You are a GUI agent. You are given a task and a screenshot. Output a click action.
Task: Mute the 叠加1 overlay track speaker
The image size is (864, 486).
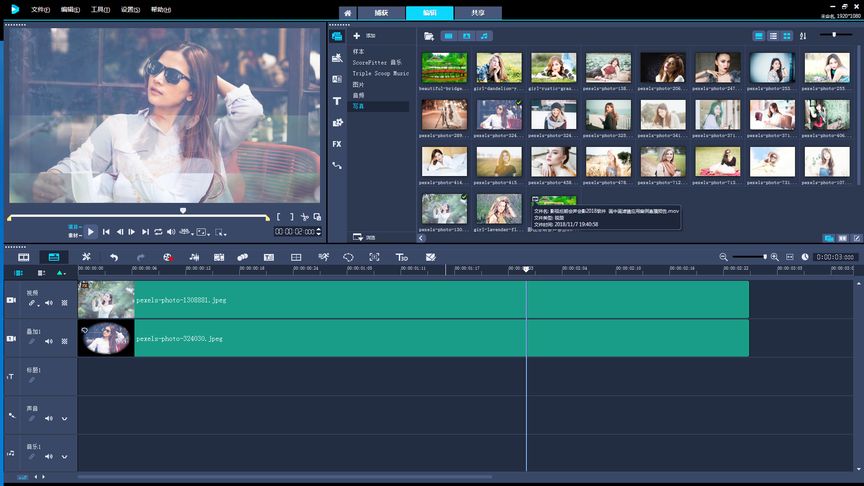pos(49,341)
